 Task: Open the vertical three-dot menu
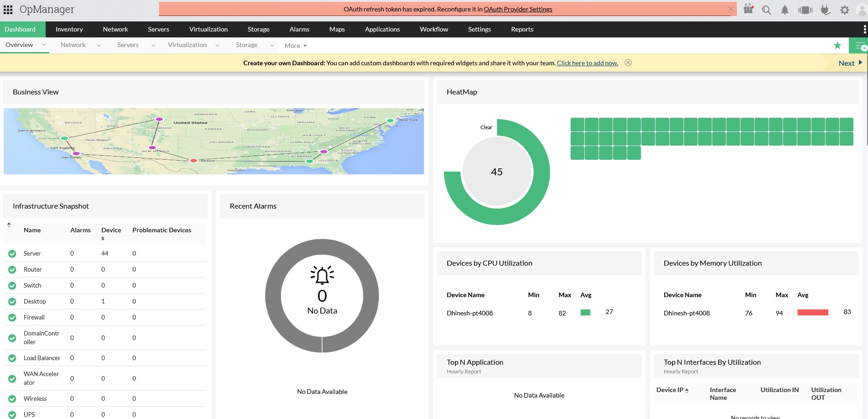864,29
